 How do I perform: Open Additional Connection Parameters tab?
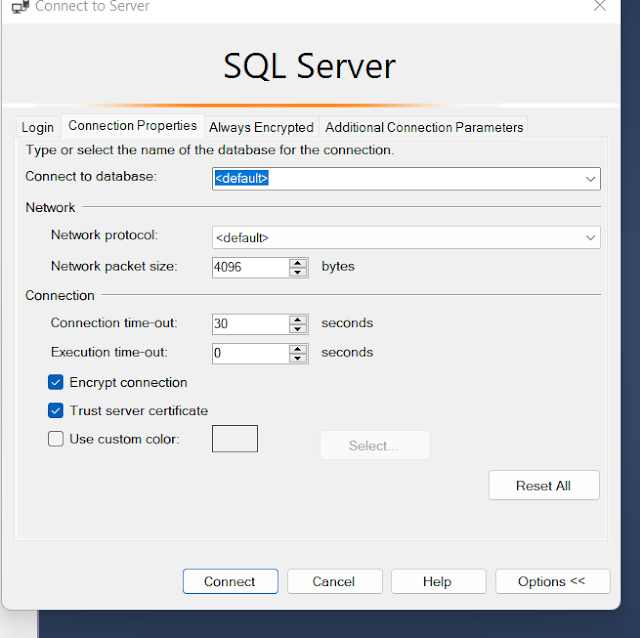point(424,127)
